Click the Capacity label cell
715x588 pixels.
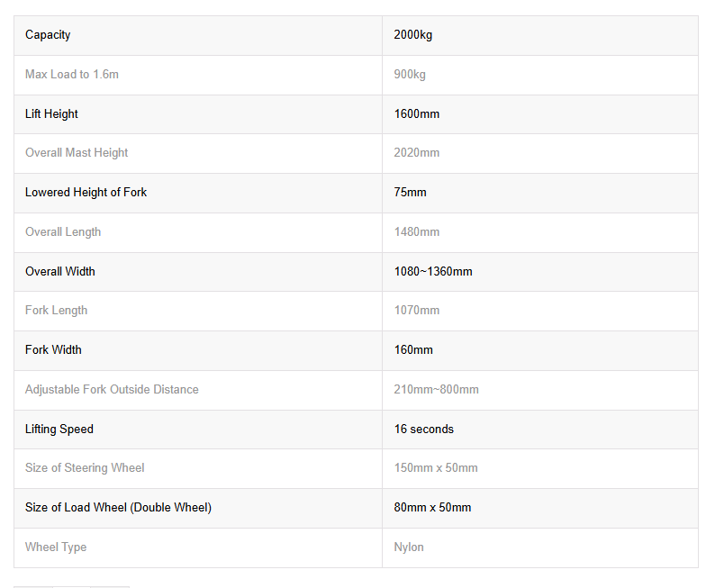[48, 35]
